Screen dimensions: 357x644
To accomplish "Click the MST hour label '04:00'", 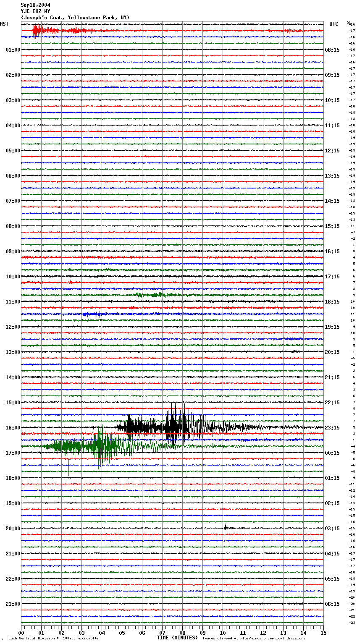I will (13, 126).
